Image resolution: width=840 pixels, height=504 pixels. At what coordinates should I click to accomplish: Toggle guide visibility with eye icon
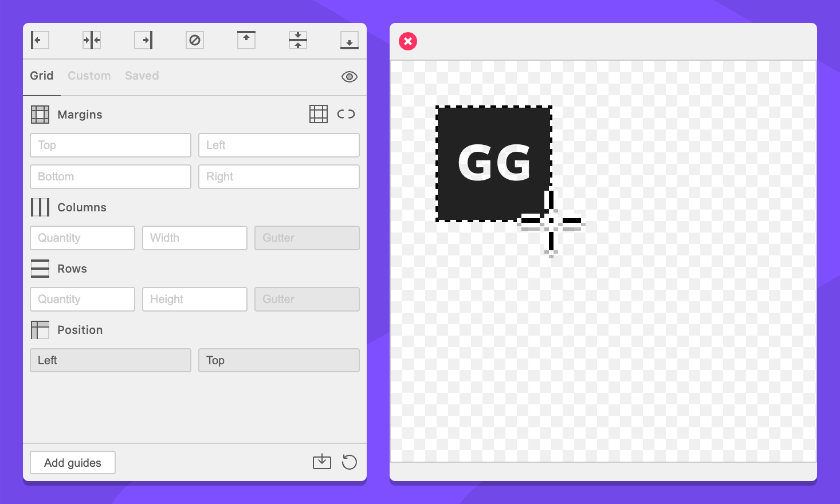point(350,77)
